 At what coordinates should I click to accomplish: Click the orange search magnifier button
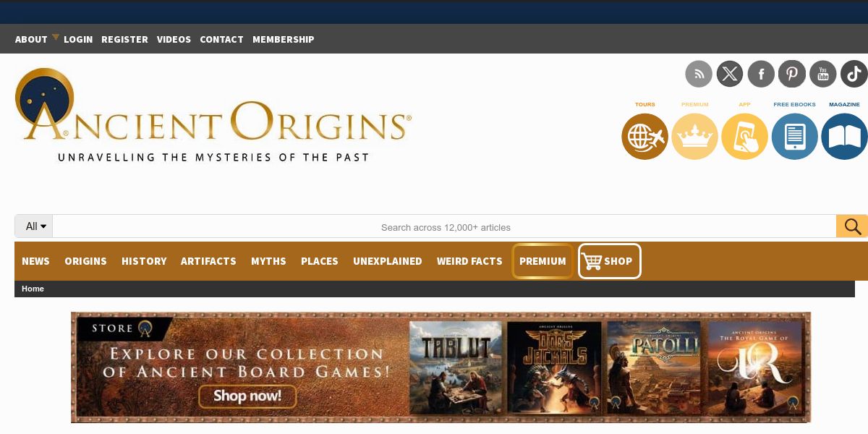pyautogui.click(x=852, y=226)
